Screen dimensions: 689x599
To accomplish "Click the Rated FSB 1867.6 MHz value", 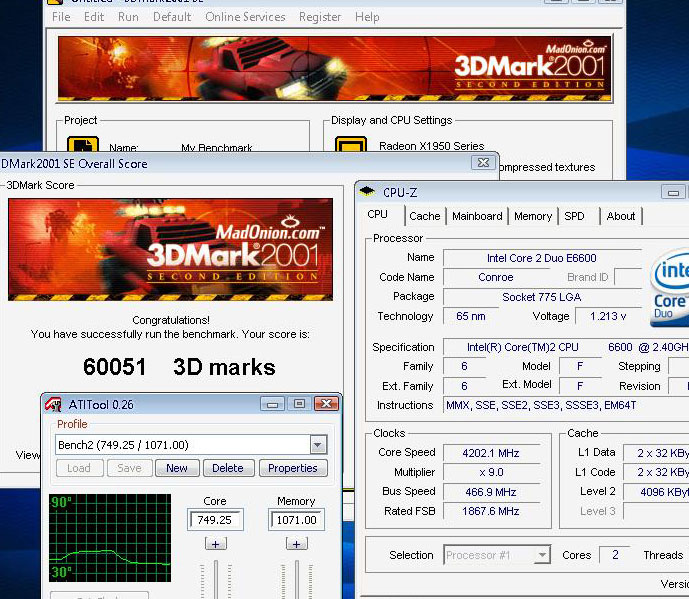I will pyautogui.click(x=491, y=511).
